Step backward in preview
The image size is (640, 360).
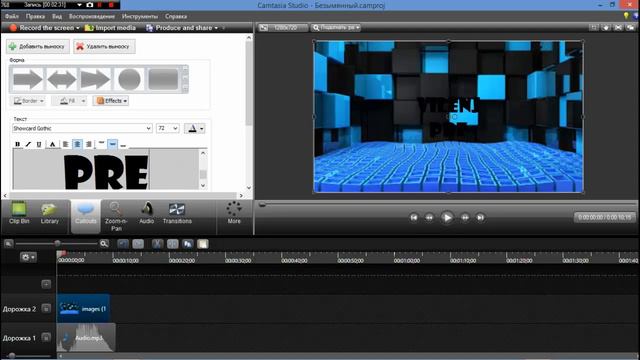pyautogui.click(x=429, y=218)
